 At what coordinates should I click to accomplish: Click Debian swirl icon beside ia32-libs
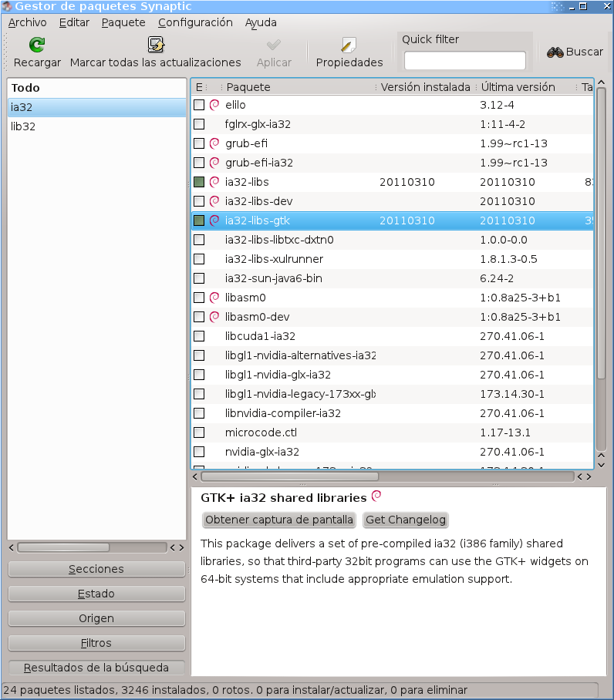pyautogui.click(x=214, y=182)
